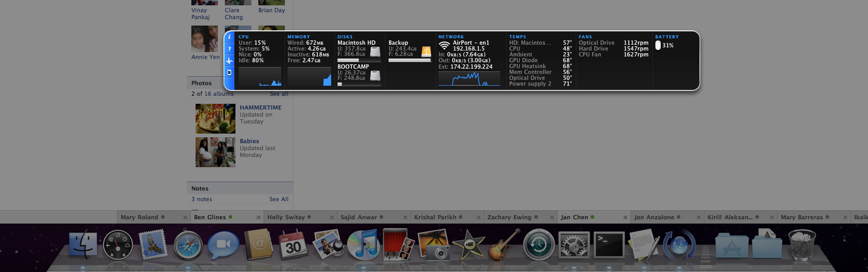Open the 16 albums link
Viewport: 868px width, 272px height.
219,94
